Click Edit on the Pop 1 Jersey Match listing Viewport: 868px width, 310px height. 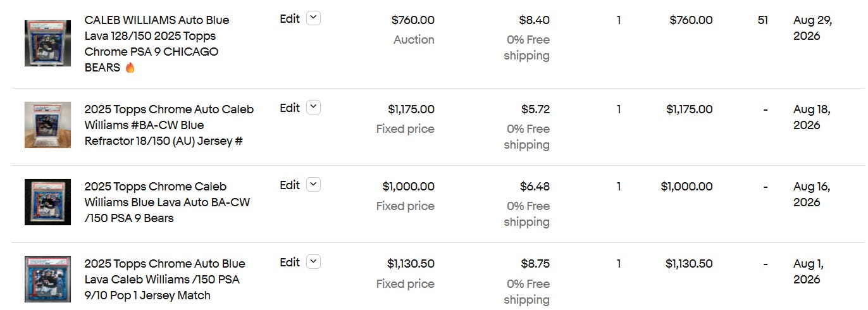(x=290, y=263)
